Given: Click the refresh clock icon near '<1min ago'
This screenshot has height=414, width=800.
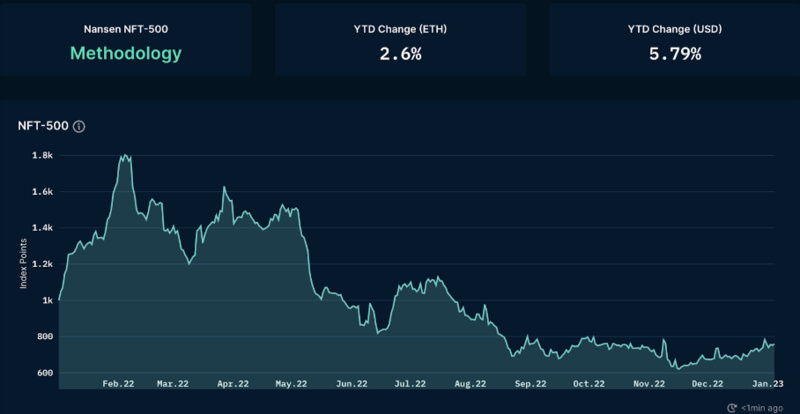Looking at the screenshot, I should coord(732,408).
